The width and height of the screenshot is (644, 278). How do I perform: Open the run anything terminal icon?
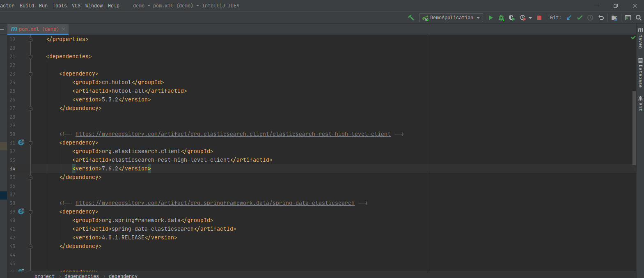point(628,18)
